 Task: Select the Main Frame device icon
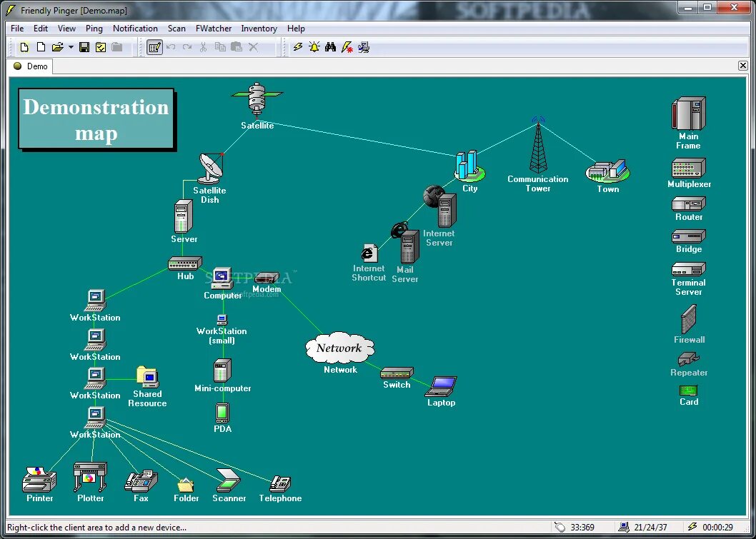(689, 114)
